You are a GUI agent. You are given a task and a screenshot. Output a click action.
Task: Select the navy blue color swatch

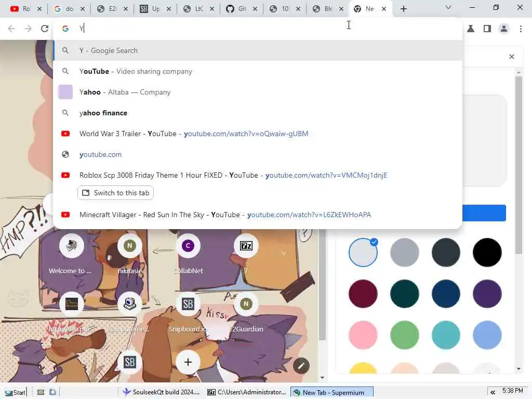click(446, 294)
